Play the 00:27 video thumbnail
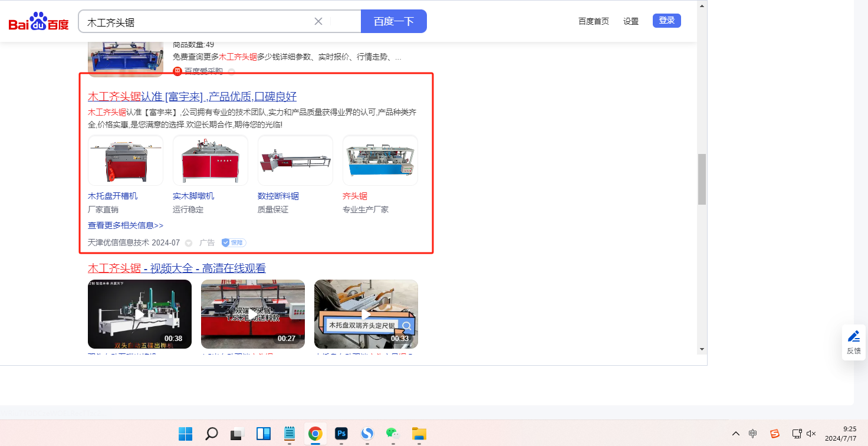Viewport: 868px width, 446px height. (253, 314)
